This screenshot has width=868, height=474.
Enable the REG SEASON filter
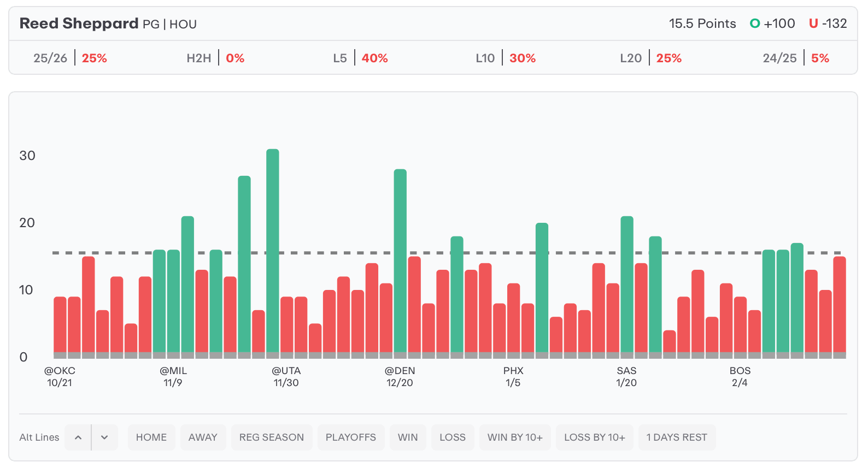pos(272,437)
